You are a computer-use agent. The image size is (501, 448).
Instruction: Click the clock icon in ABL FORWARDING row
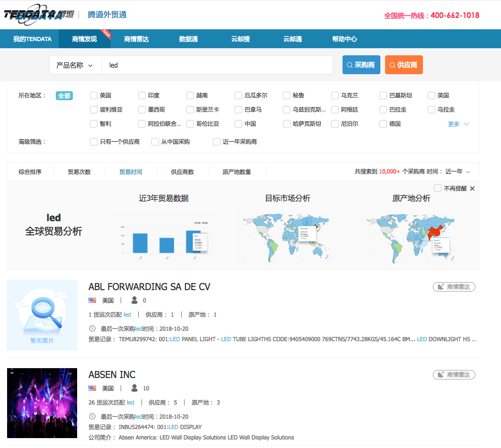[92, 328]
